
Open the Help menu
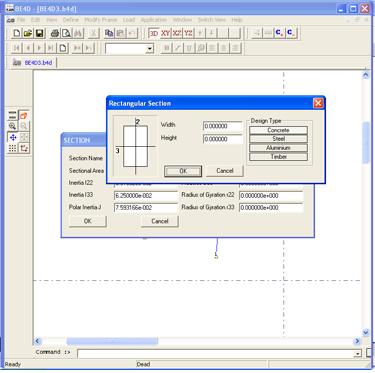pyautogui.click(x=237, y=20)
